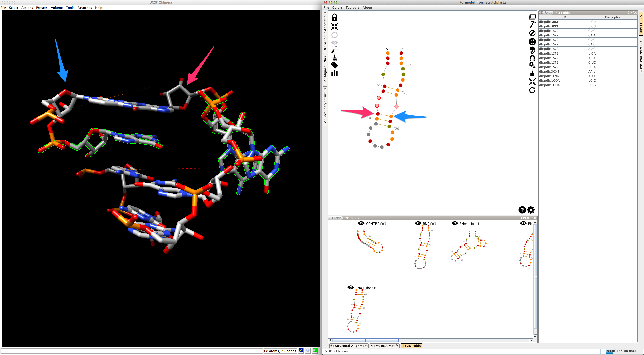Open the Presets menu in Chimera
The image size is (644, 355).
pyautogui.click(x=42, y=8)
